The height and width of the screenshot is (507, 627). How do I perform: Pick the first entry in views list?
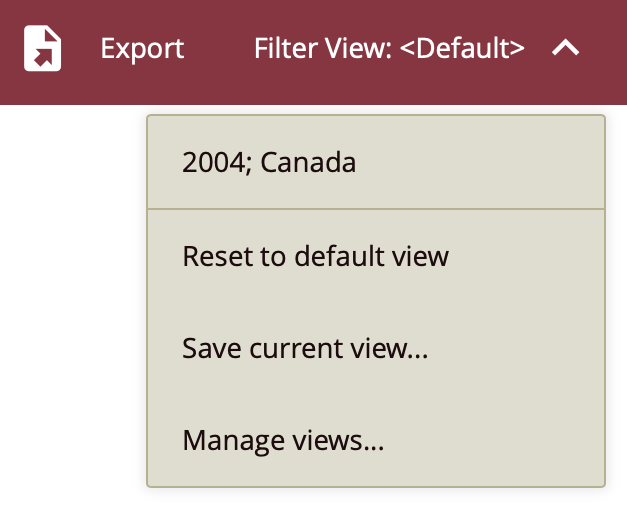tap(269, 163)
